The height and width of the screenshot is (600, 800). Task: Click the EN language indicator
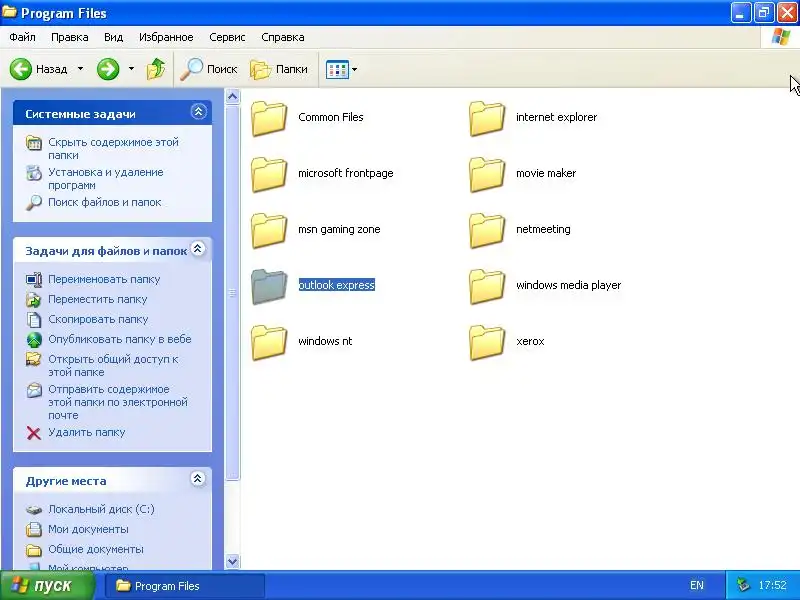tap(696, 585)
